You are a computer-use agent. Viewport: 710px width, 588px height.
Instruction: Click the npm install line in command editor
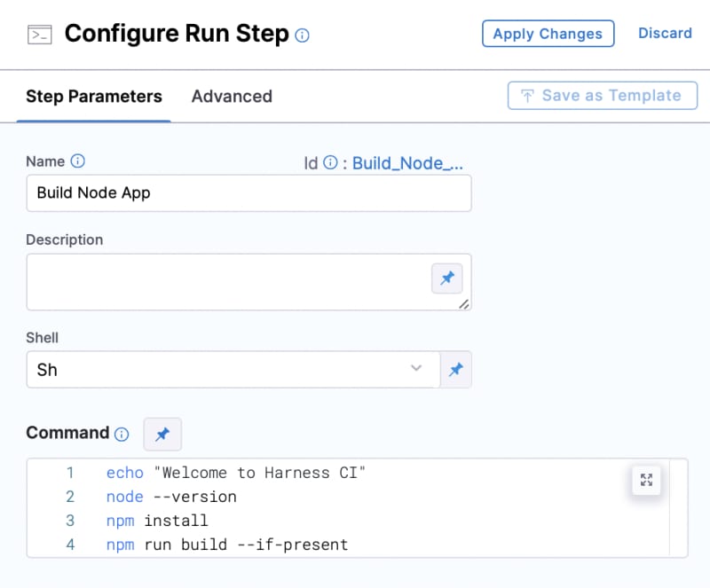(x=157, y=521)
